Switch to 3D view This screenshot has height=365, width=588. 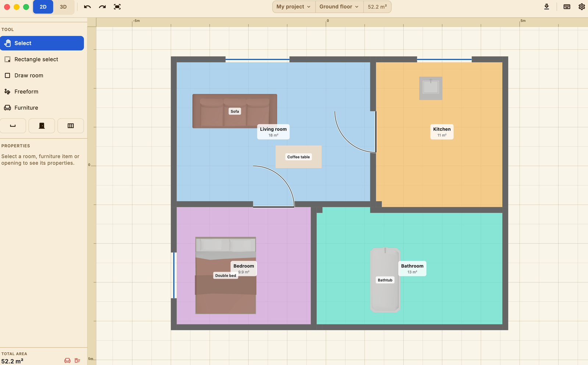click(x=63, y=7)
